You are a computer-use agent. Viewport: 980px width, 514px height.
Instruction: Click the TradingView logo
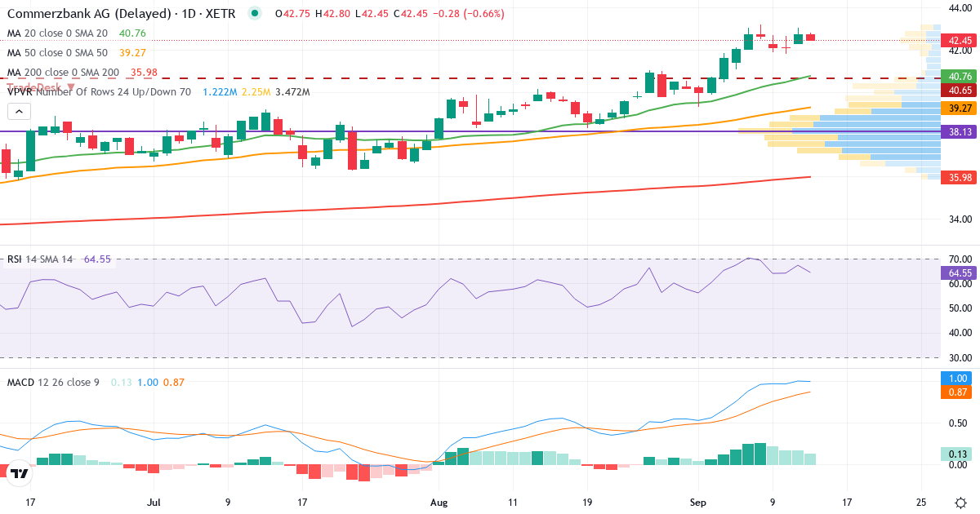[x=20, y=472]
